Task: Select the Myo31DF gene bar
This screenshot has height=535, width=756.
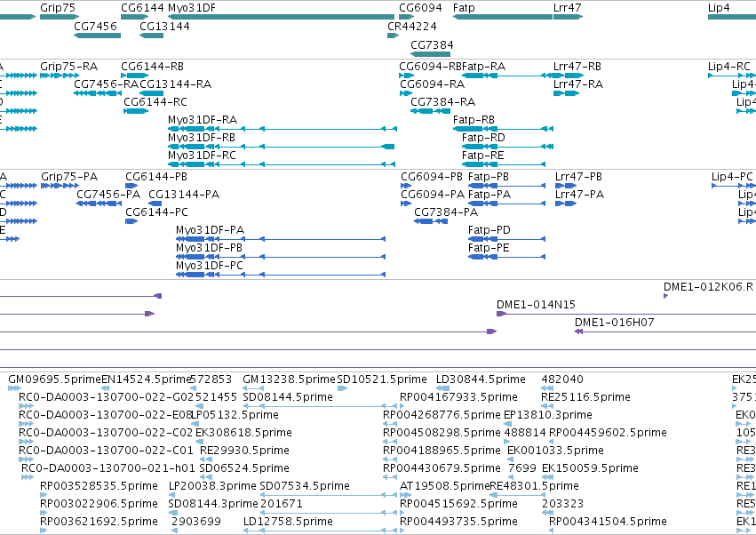Action: tap(281, 17)
